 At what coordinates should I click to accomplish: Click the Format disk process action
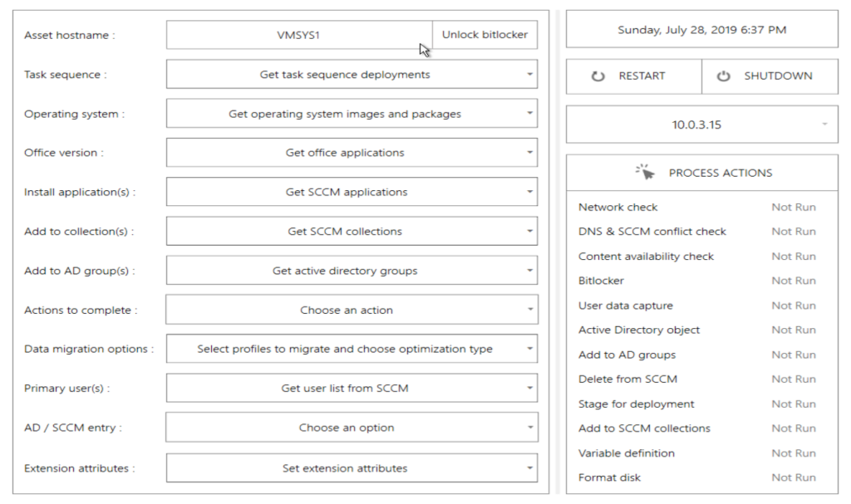609,478
